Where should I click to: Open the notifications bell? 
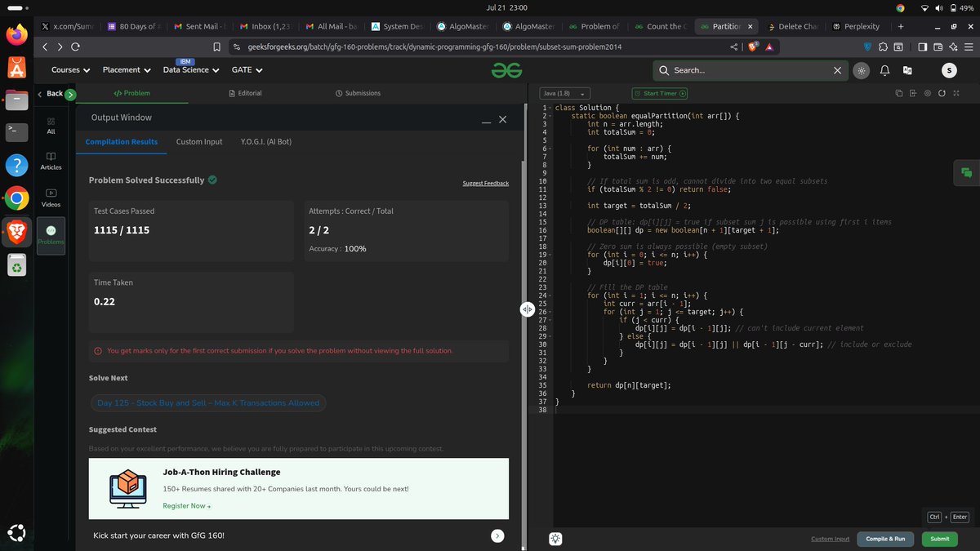click(884, 70)
